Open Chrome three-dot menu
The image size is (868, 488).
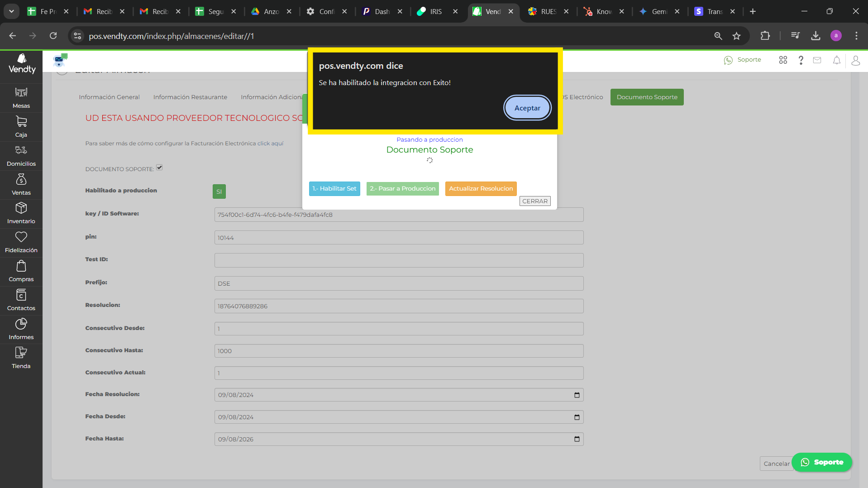(x=856, y=36)
